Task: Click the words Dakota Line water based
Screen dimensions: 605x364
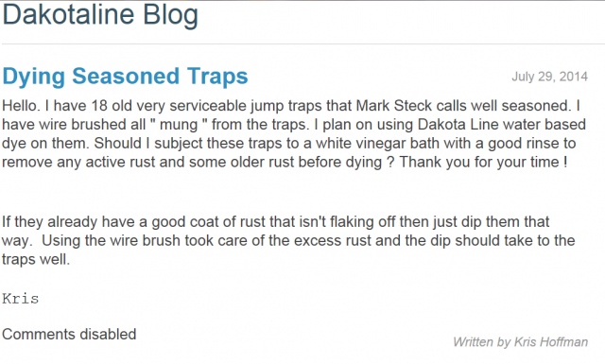Action: [502, 125]
